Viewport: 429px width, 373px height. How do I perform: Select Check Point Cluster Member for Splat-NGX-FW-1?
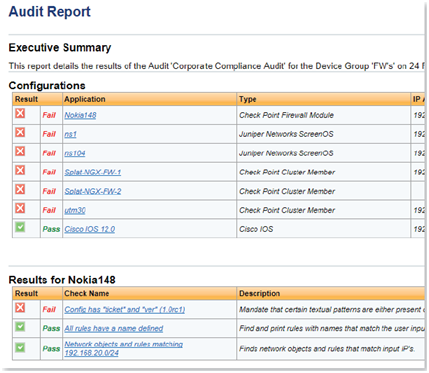click(287, 172)
